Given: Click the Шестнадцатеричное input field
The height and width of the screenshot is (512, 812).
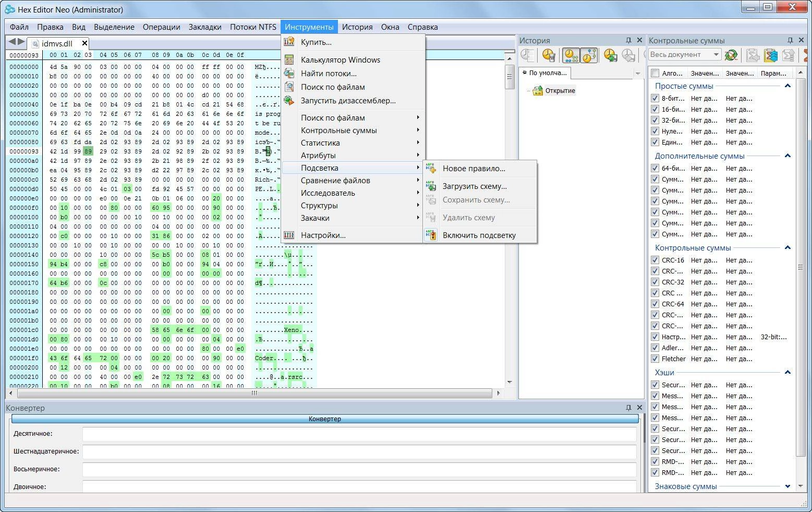Looking at the screenshot, I should coord(359,451).
